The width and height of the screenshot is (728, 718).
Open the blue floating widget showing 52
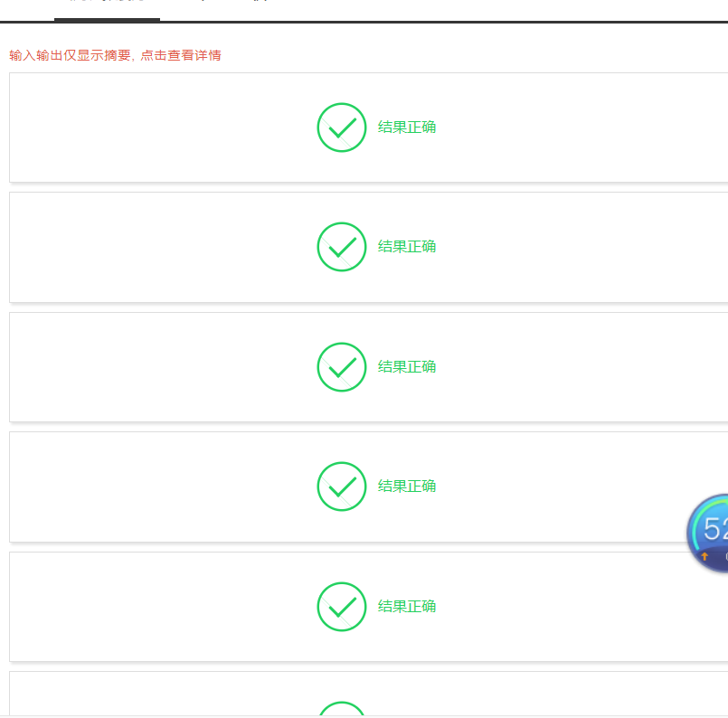pyautogui.click(x=707, y=533)
